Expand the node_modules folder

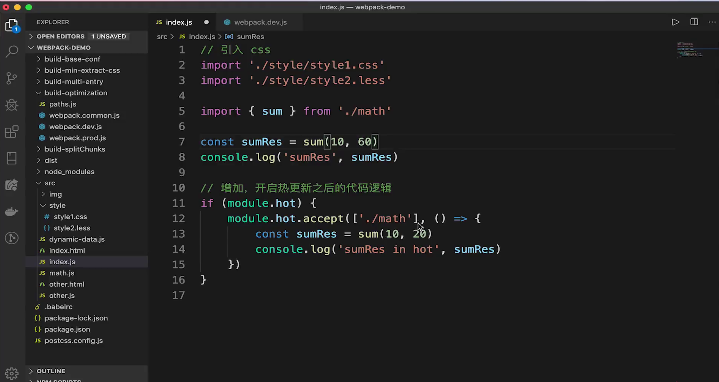pos(87,172)
